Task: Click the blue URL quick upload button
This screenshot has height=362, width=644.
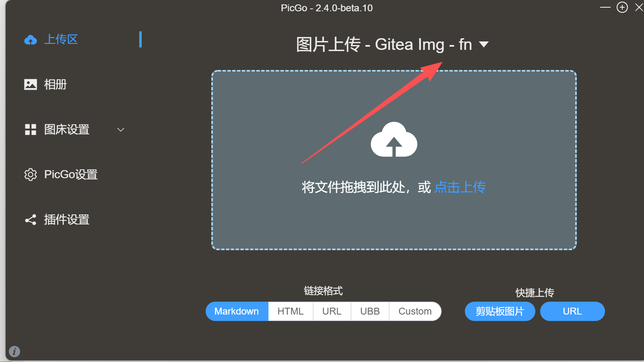Action: click(x=572, y=311)
